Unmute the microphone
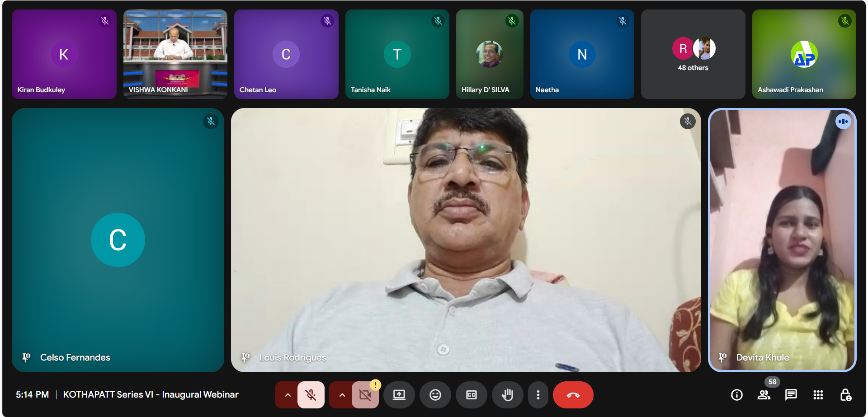 (x=311, y=395)
